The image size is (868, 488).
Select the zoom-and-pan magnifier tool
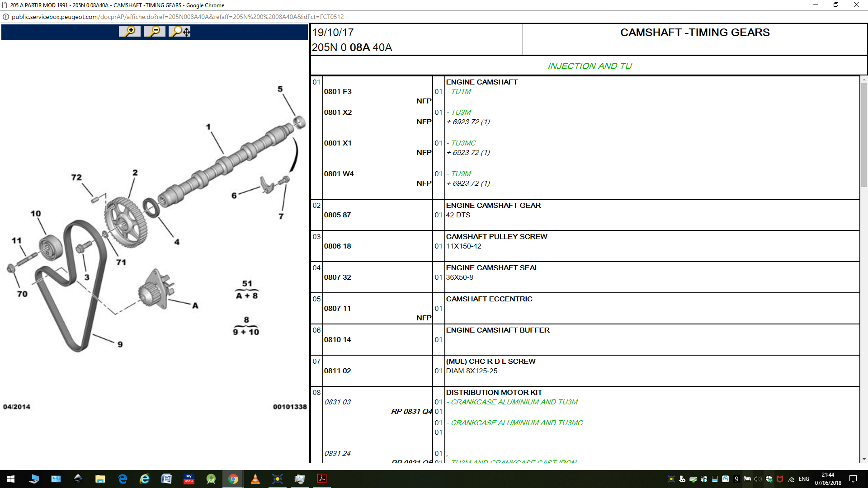[x=179, y=31]
